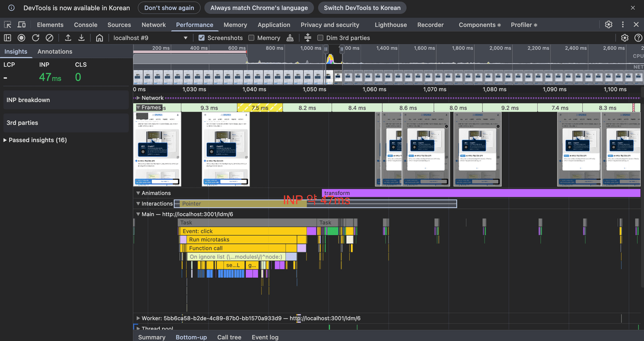This screenshot has width=644, height=341.
Task: Open the Lighthouse panel tab
Action: click(390, 25)
